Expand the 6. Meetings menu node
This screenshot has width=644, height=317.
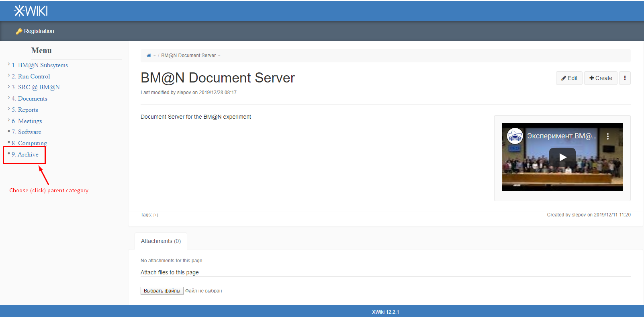click(9, 120)
